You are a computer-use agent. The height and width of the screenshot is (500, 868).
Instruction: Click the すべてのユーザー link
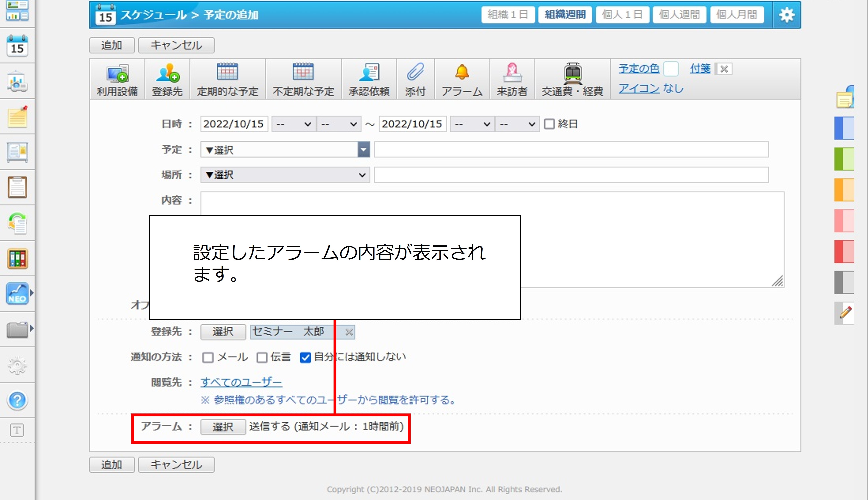[x=241, y=382]
